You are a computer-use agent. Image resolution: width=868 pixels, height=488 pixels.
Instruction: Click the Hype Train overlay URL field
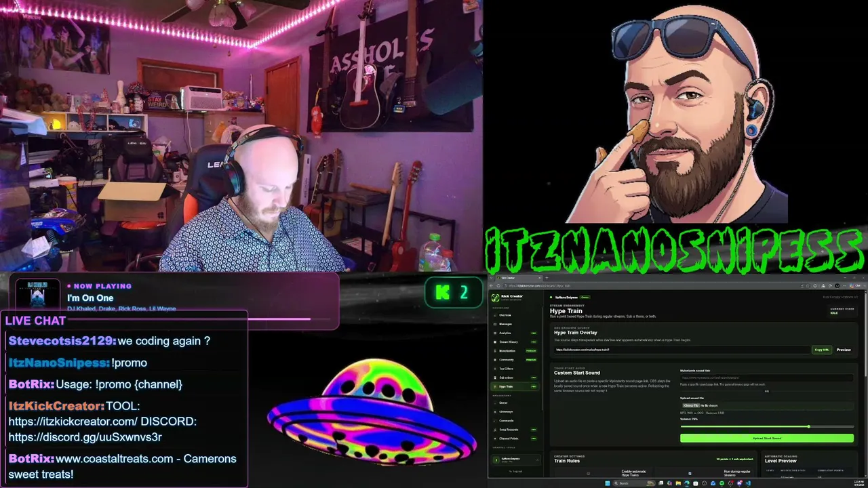click(x=682, y=350)
